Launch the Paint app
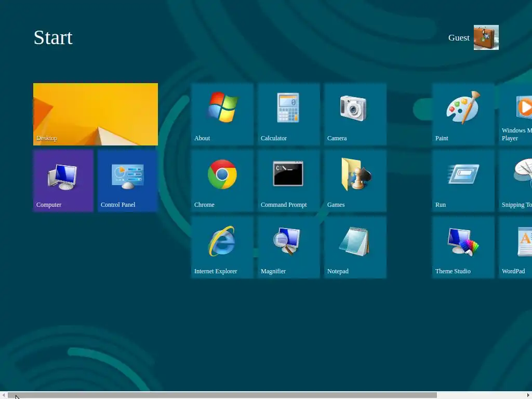 click(x=463, y=114)
